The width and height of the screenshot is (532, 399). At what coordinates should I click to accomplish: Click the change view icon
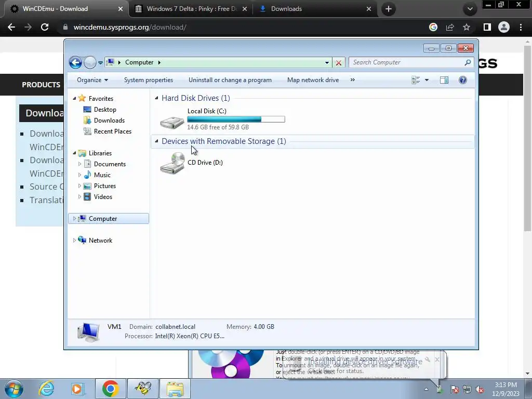tap(416, 80)
